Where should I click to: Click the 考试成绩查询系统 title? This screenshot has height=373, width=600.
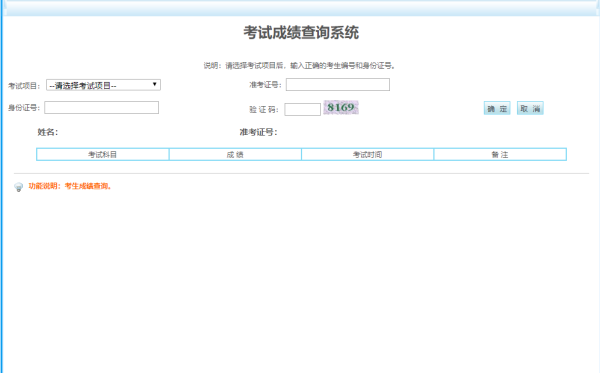[301, 33]
